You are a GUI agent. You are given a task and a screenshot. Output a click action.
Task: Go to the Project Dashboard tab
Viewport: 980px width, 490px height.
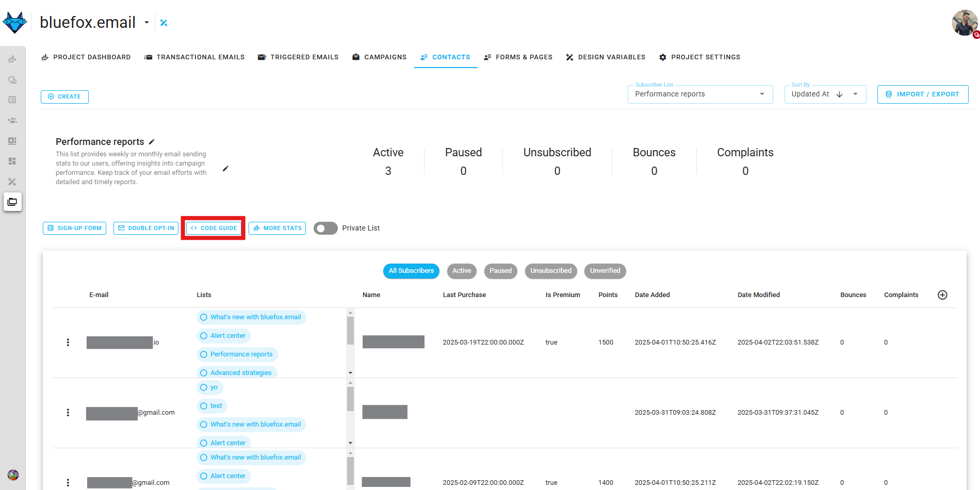tap(86, 57)
